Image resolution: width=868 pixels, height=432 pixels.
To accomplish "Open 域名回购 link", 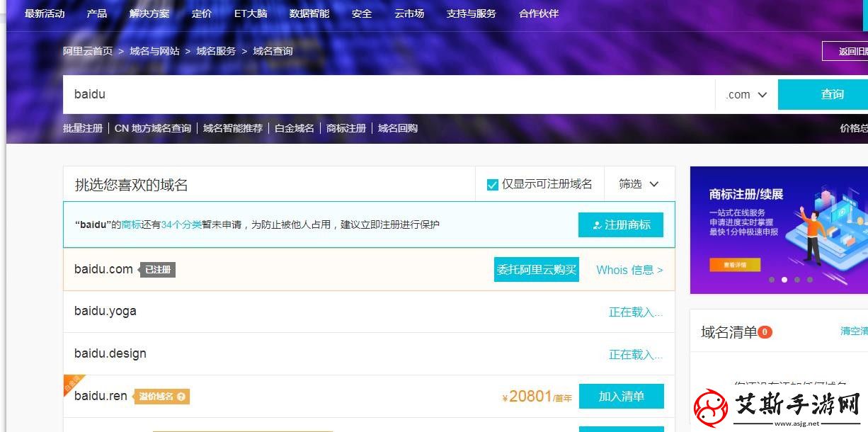I will click(398, 128).
